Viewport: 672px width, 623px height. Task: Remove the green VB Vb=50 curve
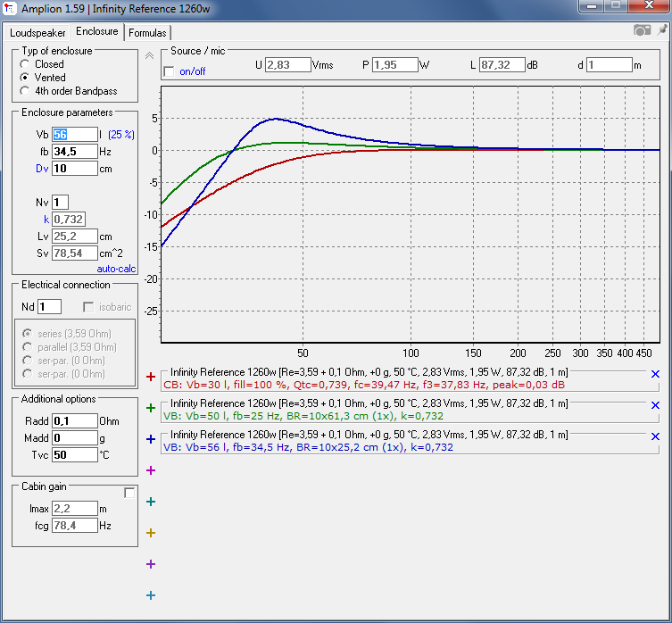click(655, 405)
